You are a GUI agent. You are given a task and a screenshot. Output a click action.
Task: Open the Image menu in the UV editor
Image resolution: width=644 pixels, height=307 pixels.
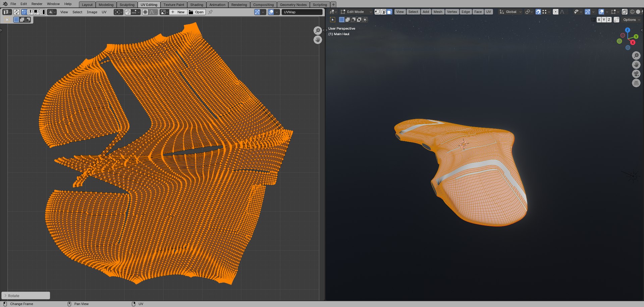tap(92, 12)
